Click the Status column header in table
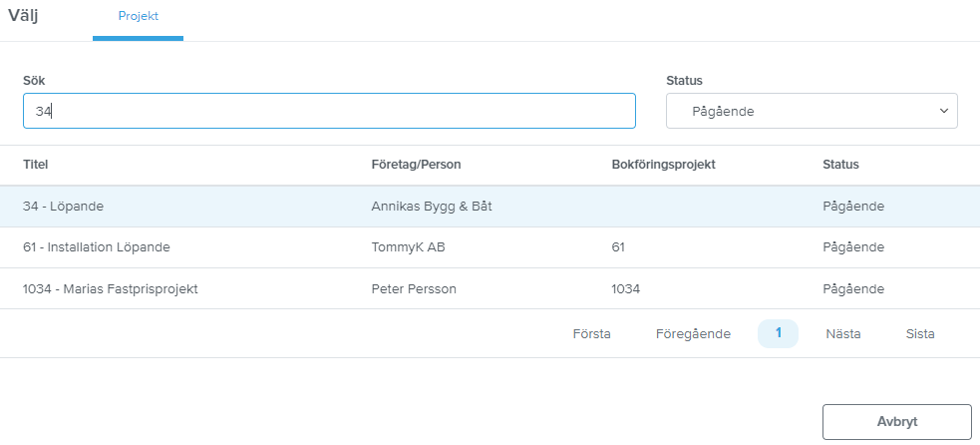This screenshot has height=445, width=980. pos(840,165)
